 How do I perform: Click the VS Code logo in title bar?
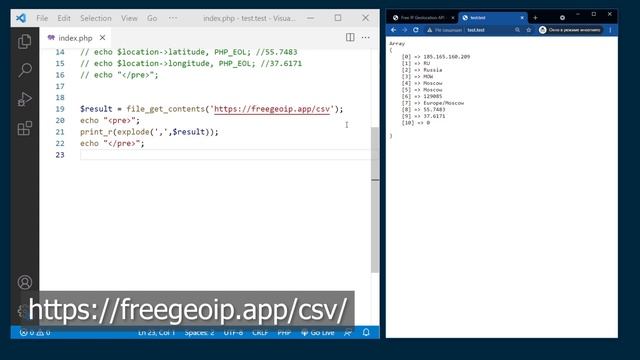pyautogui.click(x=21, y=18)
